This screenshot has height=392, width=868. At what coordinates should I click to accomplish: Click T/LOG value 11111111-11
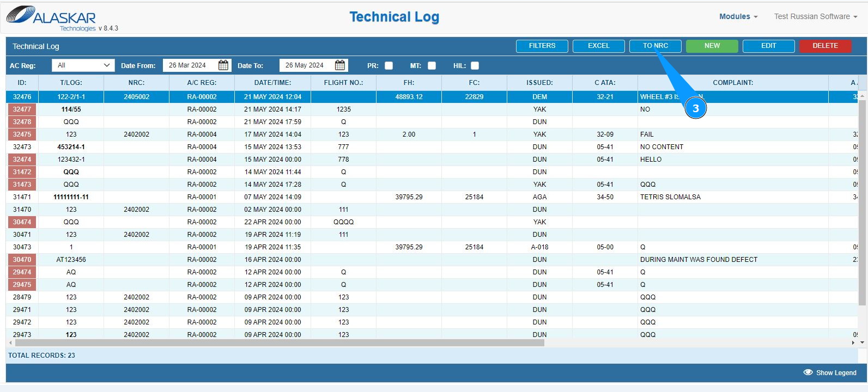71,197
